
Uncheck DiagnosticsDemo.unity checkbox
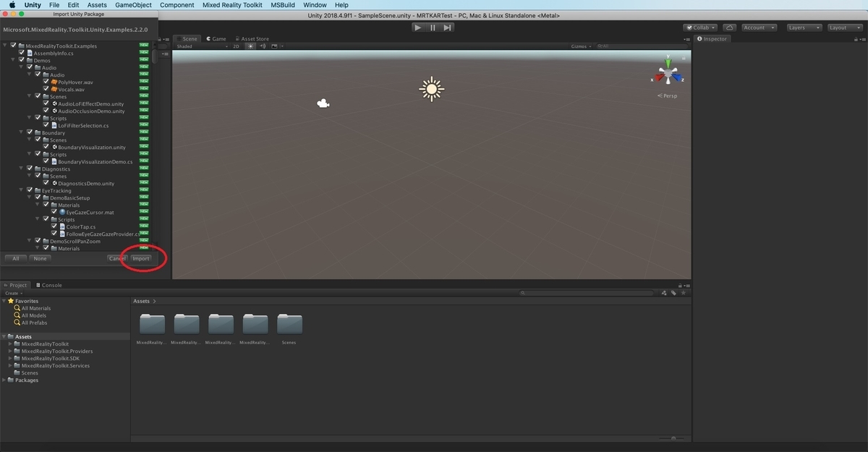point(46,184)
